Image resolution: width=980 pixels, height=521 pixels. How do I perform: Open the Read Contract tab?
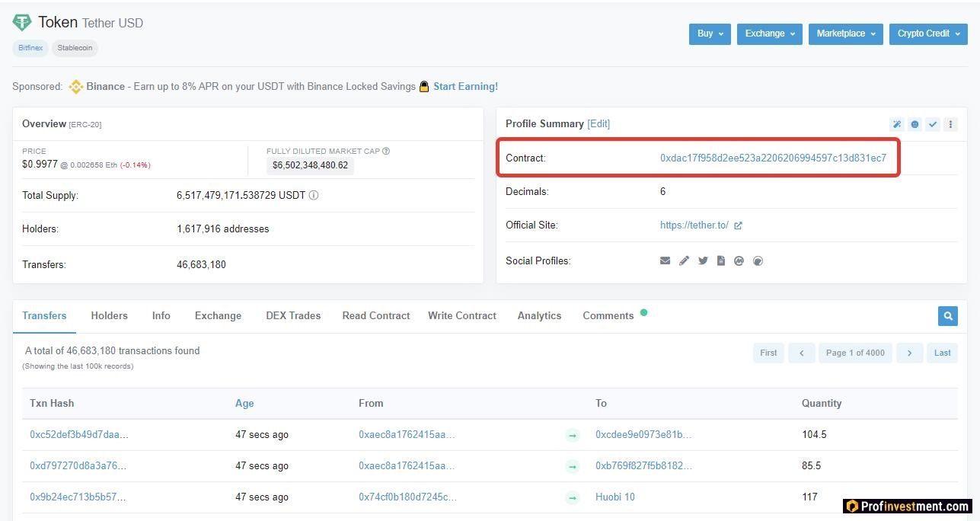(376, 315)
